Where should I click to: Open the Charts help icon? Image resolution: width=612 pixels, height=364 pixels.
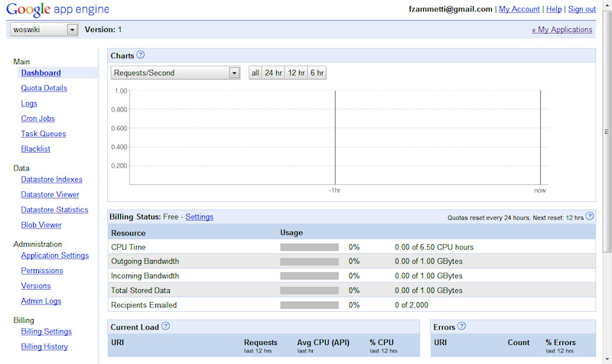point(141,55)
